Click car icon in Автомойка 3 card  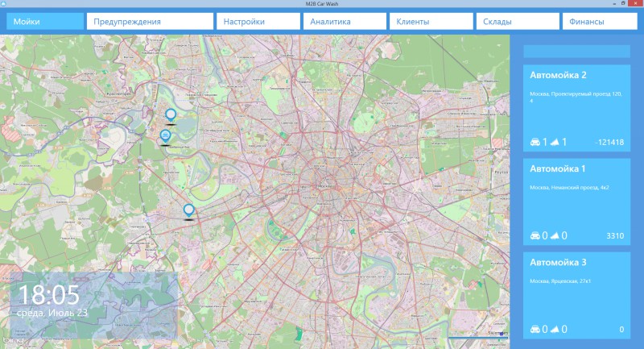[x=535, y=330]
